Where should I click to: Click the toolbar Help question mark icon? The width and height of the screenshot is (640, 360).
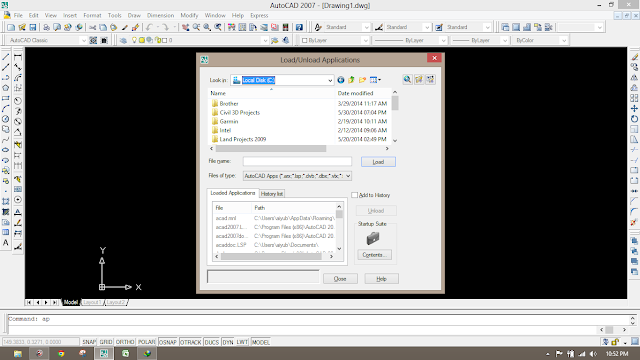click(299, 27)
